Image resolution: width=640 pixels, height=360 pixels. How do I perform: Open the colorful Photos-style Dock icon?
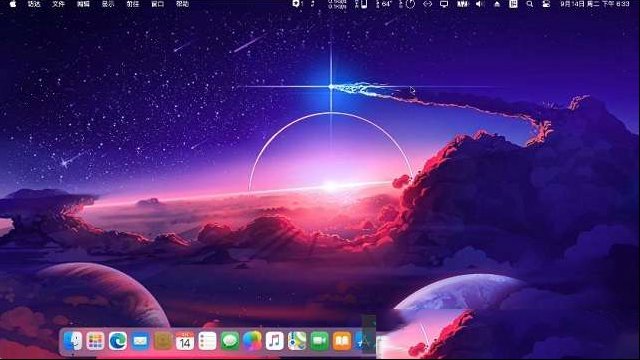point(252,341)
